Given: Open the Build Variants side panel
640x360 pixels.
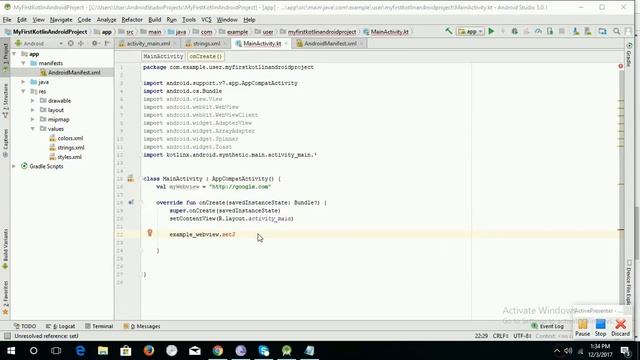Looking at the screenshot, I should click(5, 249).
